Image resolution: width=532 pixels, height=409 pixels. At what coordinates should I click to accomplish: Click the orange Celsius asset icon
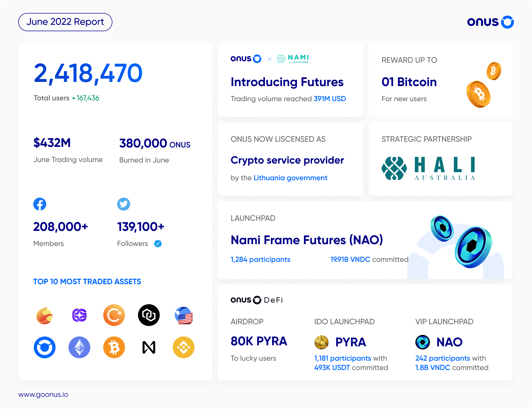(x=114, y=315)
